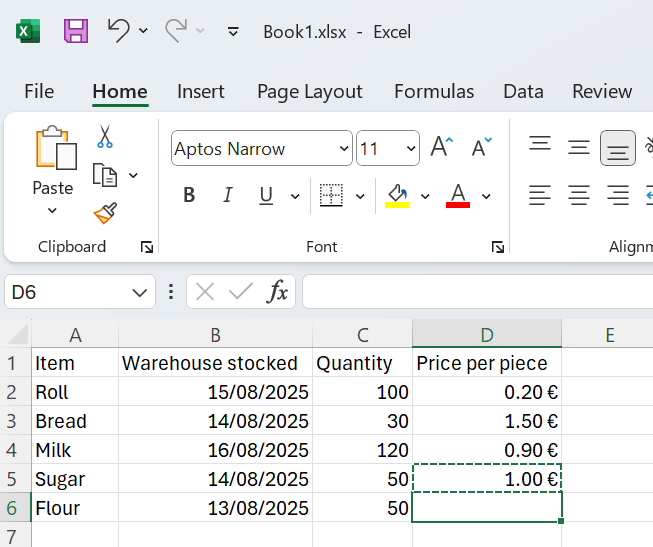Toggle the active Bottom Align button

coord(618,148)
